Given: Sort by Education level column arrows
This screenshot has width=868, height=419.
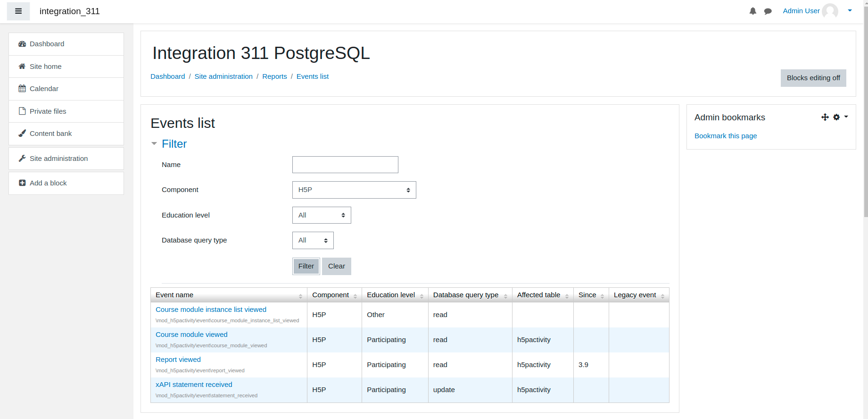Looking at the screenshot, I should [x=422, y=296].
